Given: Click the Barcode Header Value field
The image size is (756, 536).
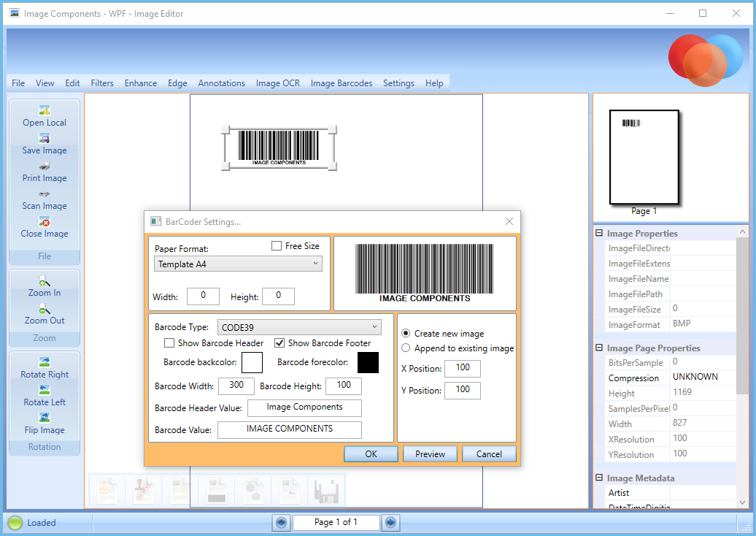Looking at the screenshot, I should (x=304, y=407).
